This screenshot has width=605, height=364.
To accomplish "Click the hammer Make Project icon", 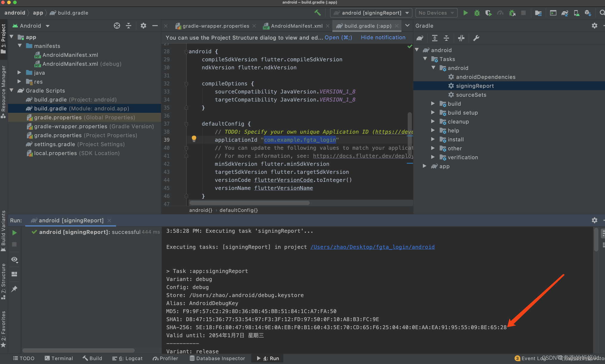I will point(318,13).
